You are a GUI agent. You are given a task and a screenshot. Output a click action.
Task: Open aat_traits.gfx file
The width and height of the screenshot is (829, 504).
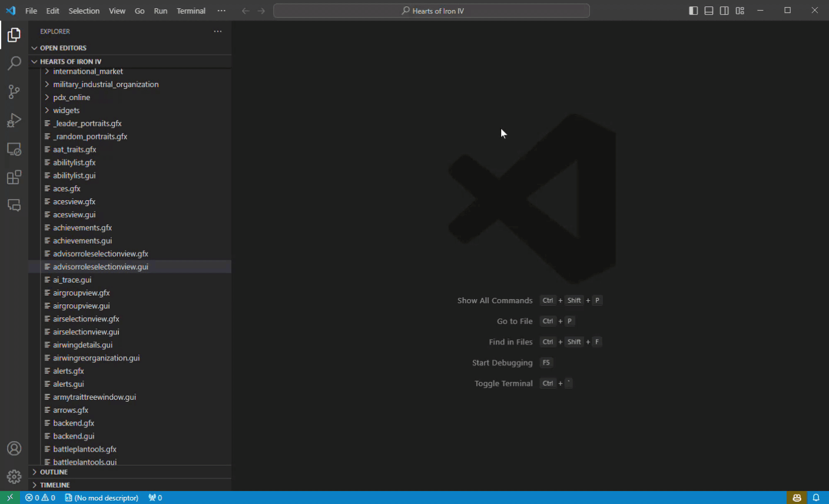pos(130,149)
